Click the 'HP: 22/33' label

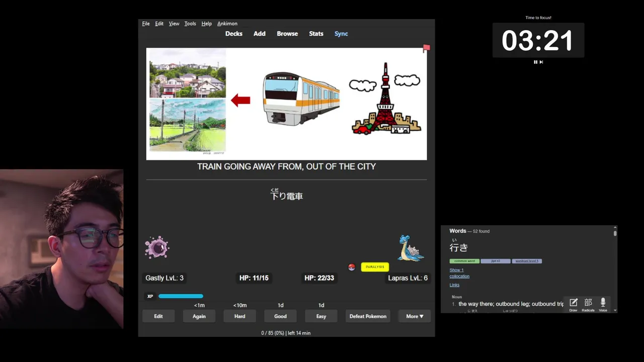[319, 278]
